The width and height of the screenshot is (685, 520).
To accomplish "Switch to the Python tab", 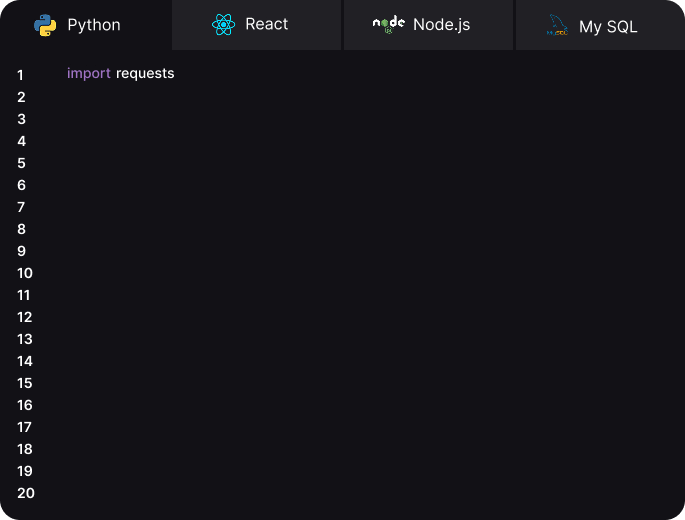I will click(86, 25).
